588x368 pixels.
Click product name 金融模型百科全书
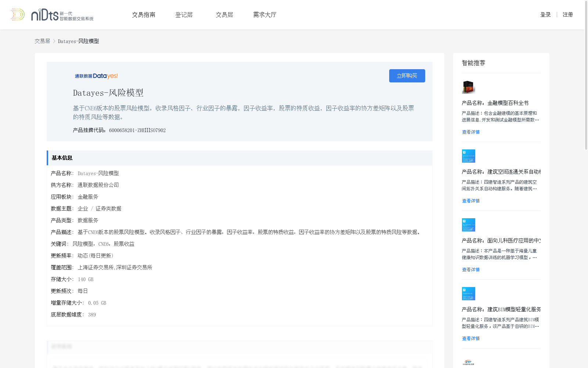(x=508, y=103)
